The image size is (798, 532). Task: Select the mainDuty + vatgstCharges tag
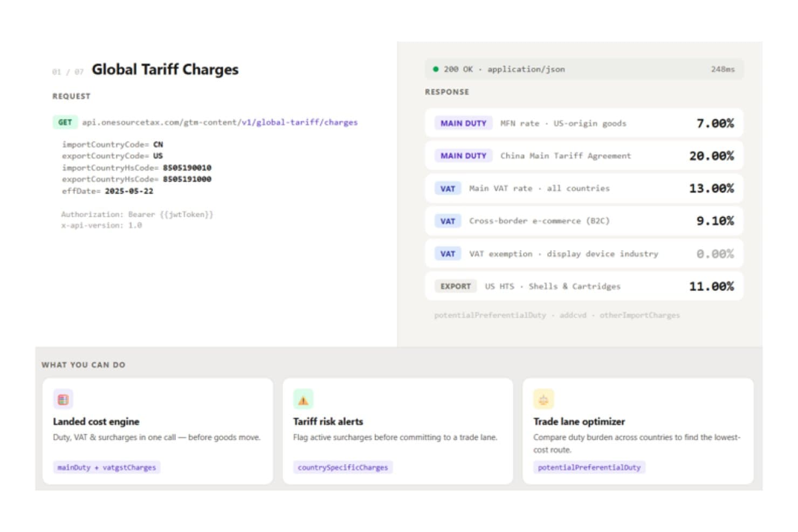(x=107, y=467)
